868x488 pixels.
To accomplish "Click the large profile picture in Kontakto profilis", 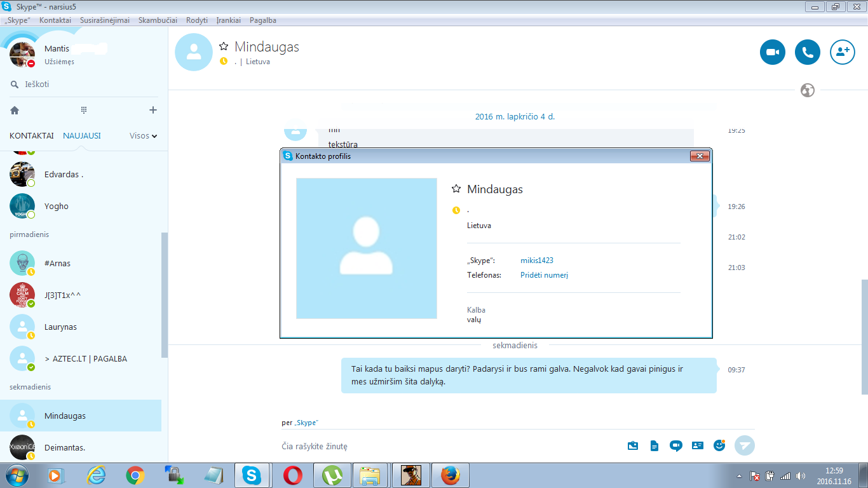I will 367,248.
